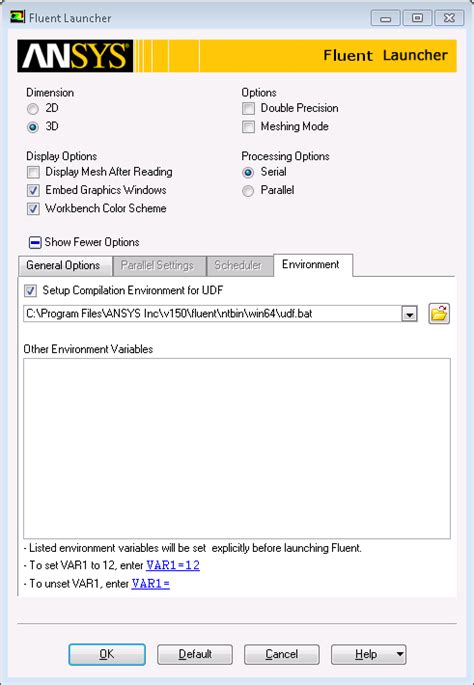This screenshot has height=685, width=474.
Task: Select the Environment tab
Action: 313,265
